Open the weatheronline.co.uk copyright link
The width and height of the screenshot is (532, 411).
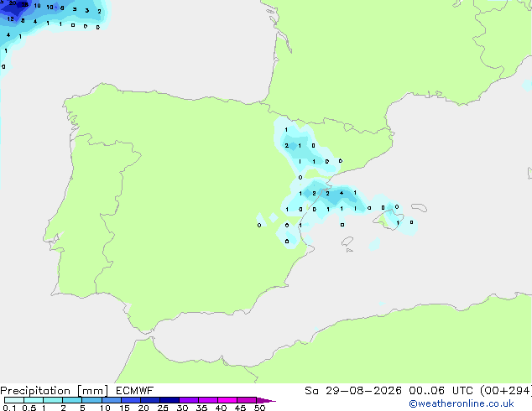point(462,403)
